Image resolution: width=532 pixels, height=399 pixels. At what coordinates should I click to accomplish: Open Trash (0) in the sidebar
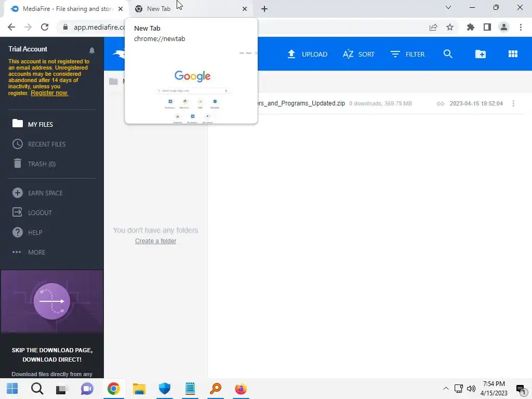click(34, 164)
